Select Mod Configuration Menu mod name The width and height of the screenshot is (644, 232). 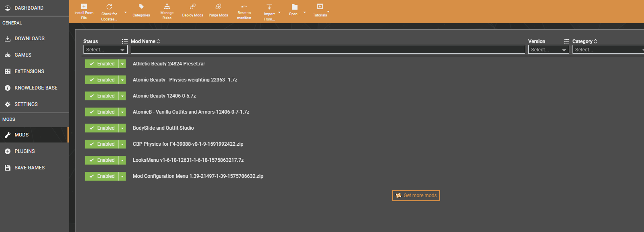click(x=198, y=176)
